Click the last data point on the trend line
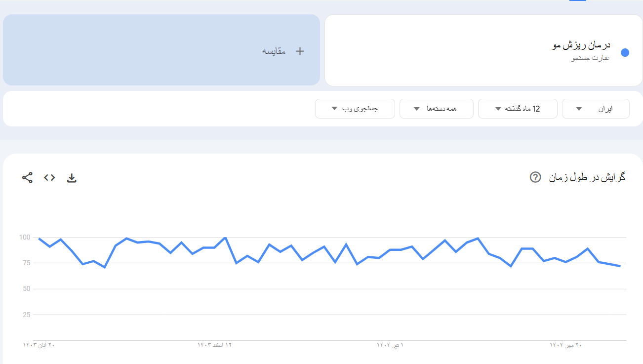Image resolution: width=643 pixels, height=364 pixels. point(620,266)
